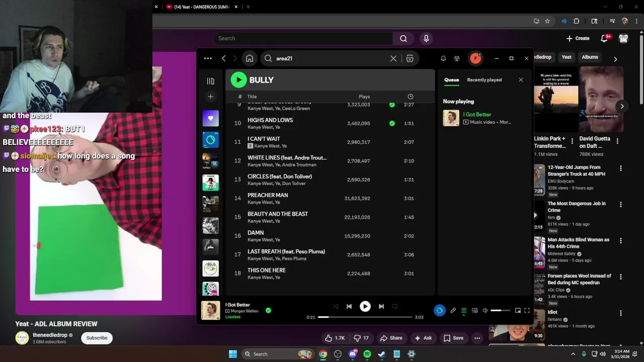Open menu for 12-Year-Old Jumps video
The width and height of the screenshot is (644, 362).
620,168
